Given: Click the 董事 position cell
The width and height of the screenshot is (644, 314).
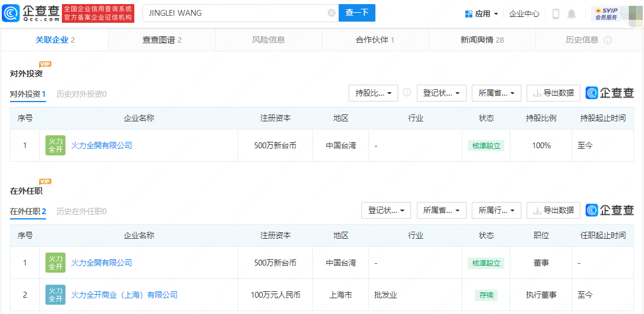Looking at the screenshot, I should click(541, 263).
